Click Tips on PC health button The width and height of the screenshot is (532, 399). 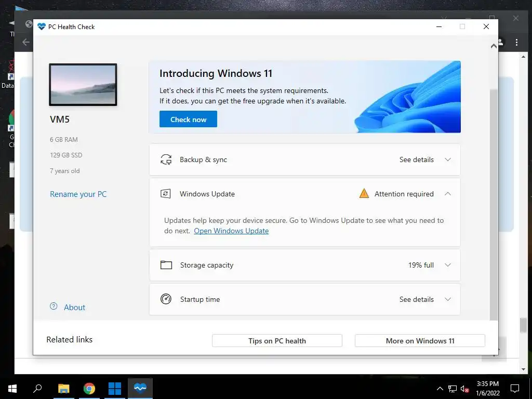click(277, 341)
